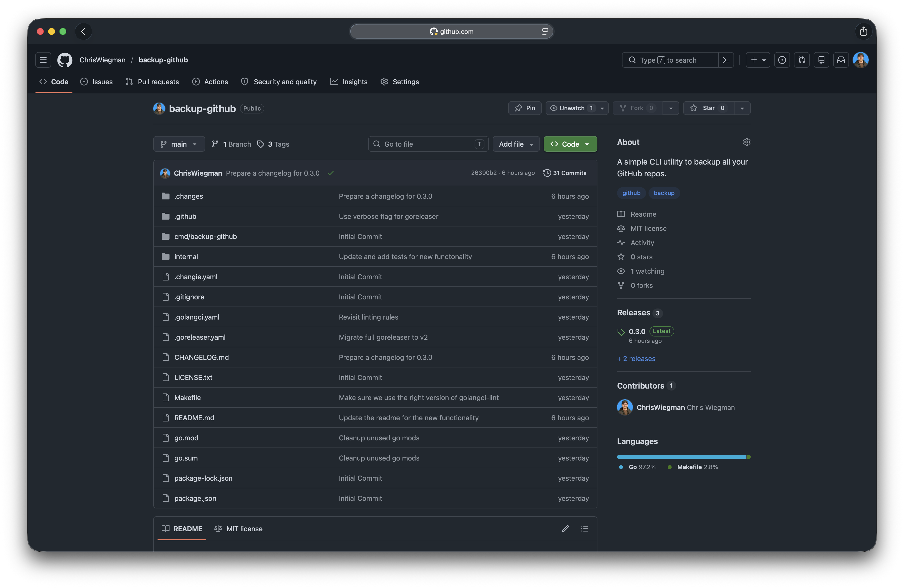Open commit hash 26390b2
The image size is (904, 588).
coord(483,173)
